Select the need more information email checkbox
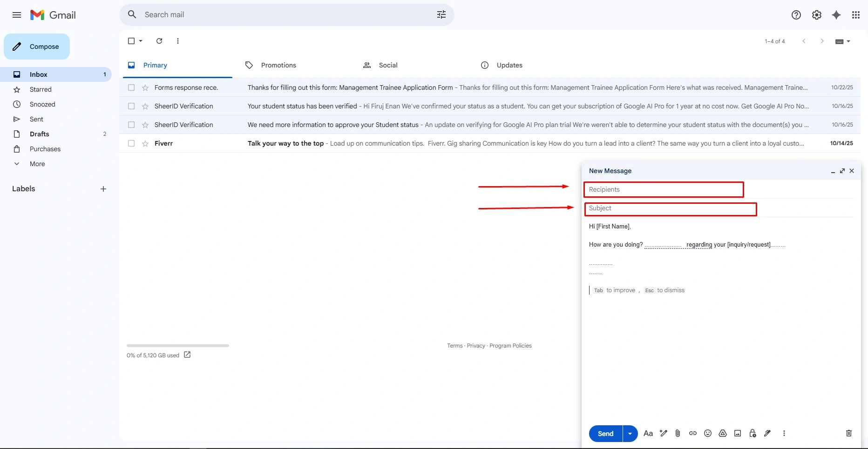This screenshot has width=868, height=449. [131, 125]
